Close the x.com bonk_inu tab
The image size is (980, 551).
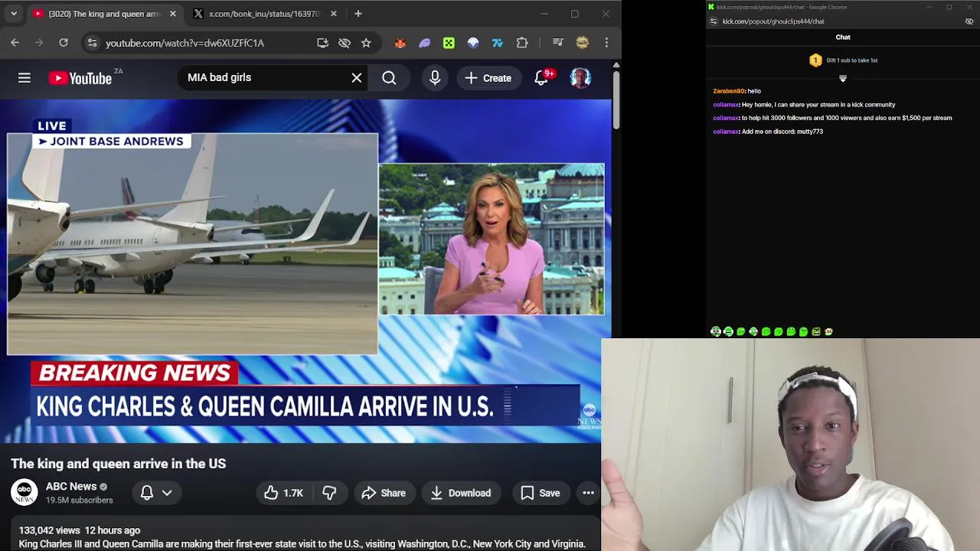334,14
